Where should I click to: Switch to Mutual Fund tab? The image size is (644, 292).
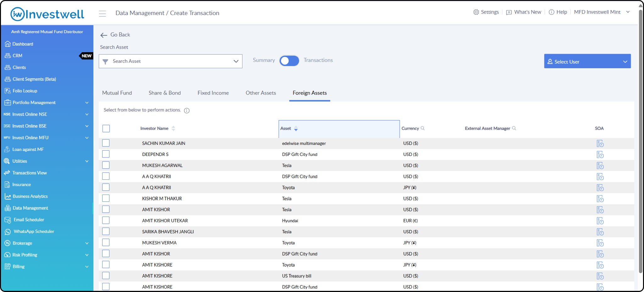tap(117, 93)
